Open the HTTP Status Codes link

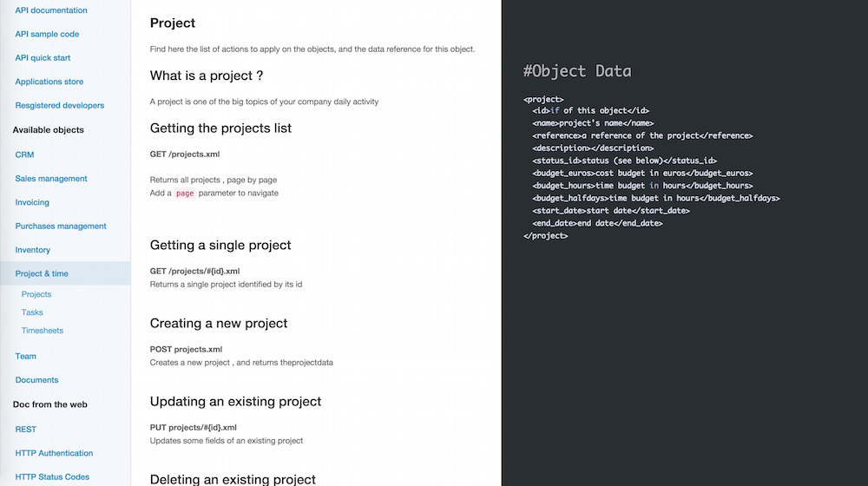[52, 476]
